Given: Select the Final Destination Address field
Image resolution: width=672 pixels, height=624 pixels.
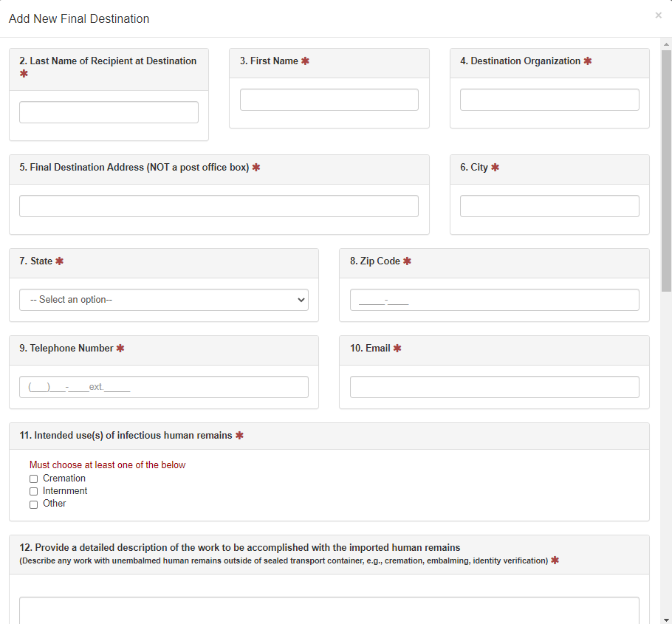Looking at the screenshot, I should (219, 206).
